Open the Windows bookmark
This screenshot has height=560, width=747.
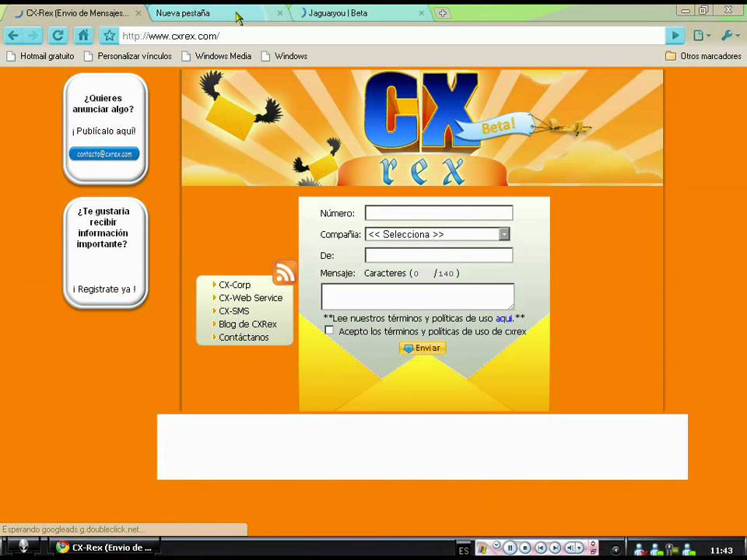click(285, 56)
